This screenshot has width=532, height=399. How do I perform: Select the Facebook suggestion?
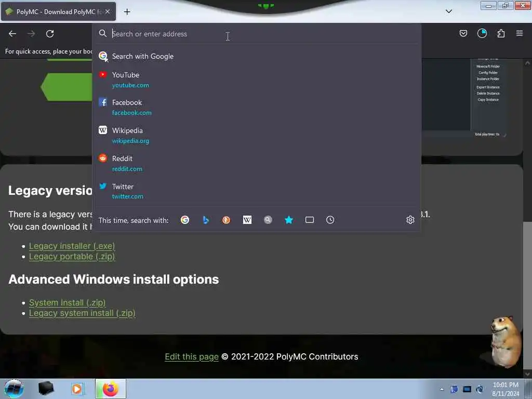(x=257, y=108)
